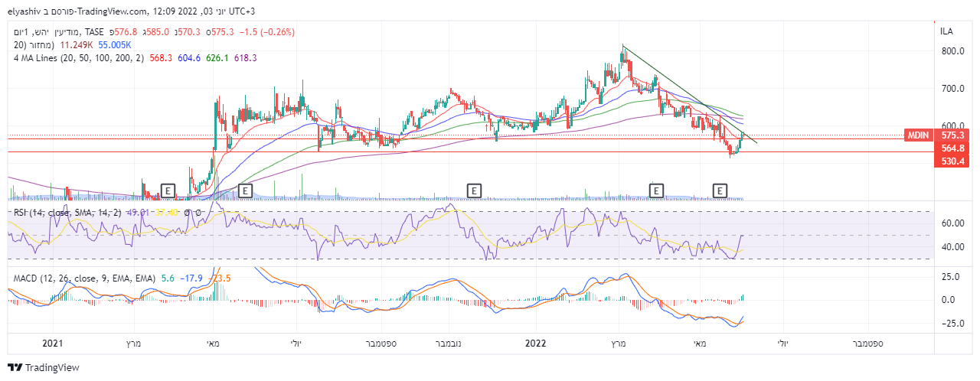This screenshot has width=980, height=381.
Task: Click the MACD histogram value 5.6
Action: [168, 278]
